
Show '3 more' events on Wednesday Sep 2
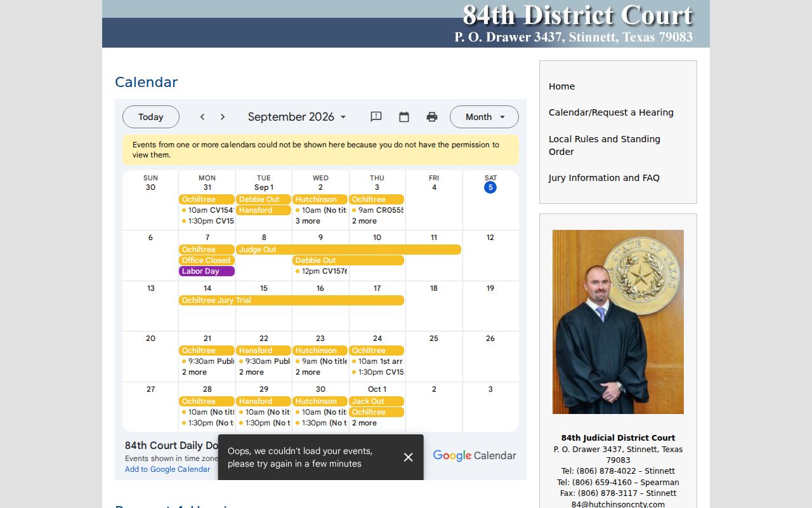pos(308,221)
